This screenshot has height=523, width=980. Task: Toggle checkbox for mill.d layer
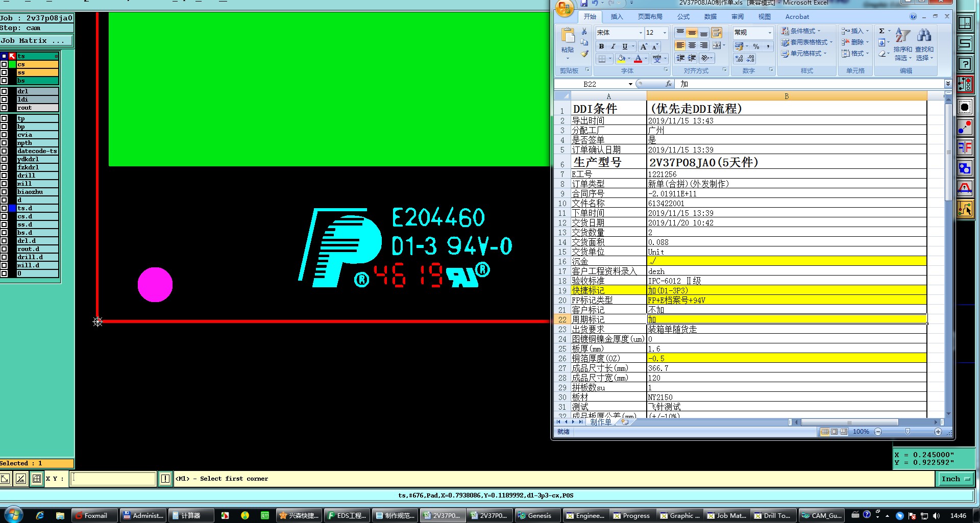tap(4, 265)
